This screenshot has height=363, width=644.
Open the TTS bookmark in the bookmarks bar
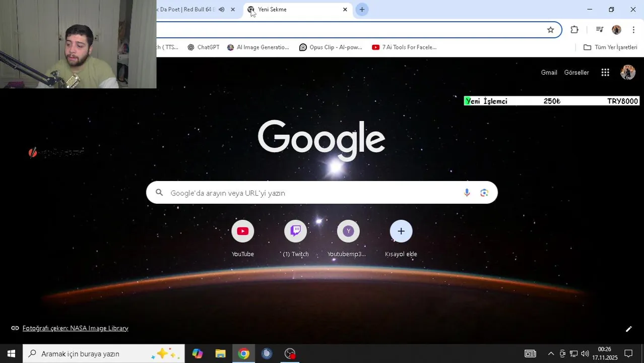pos(168,47)
